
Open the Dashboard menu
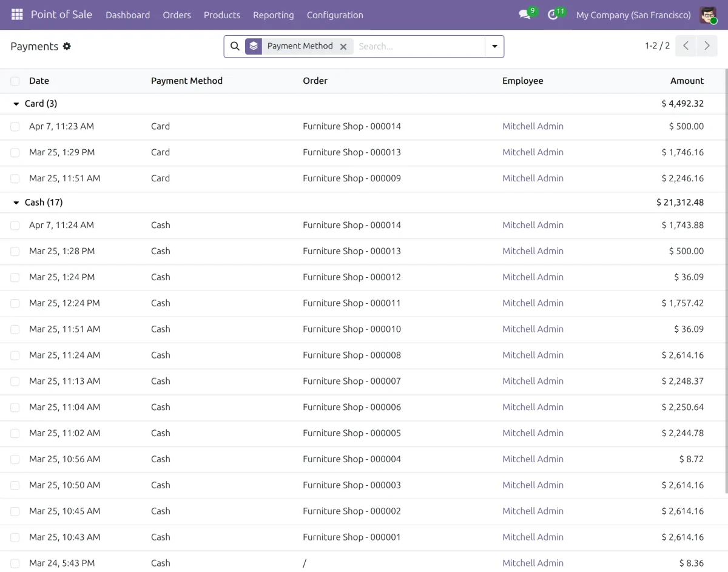[x=127, y=15]
